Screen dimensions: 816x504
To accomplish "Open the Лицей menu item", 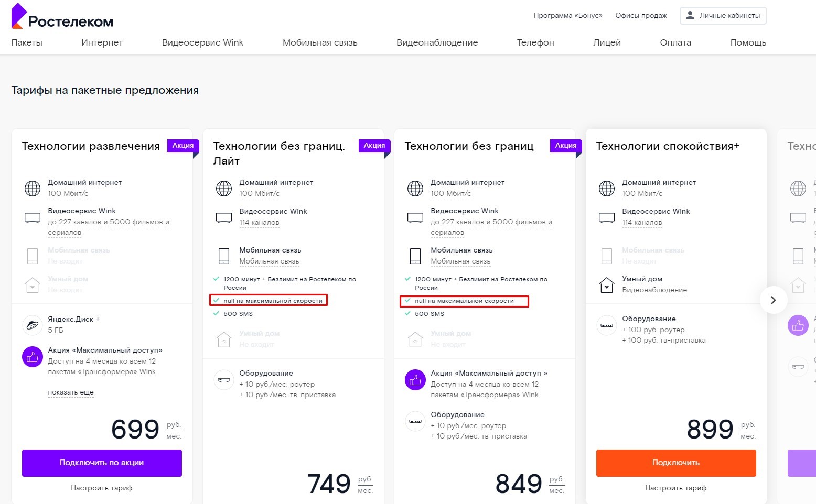I will click(607, 42).
